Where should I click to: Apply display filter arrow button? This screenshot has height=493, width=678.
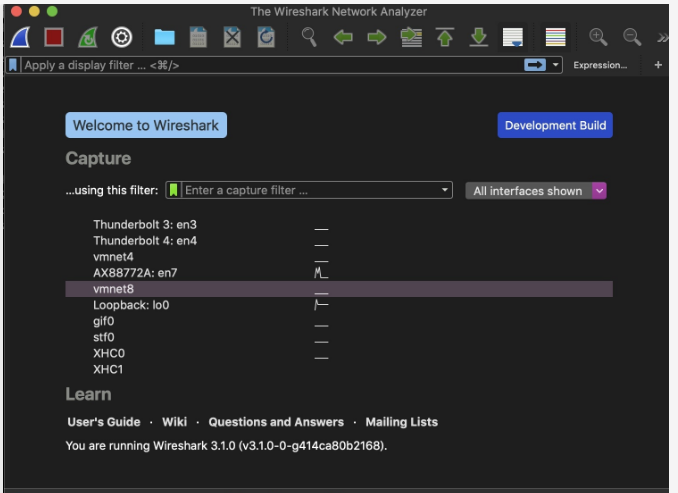click(535, 65)
